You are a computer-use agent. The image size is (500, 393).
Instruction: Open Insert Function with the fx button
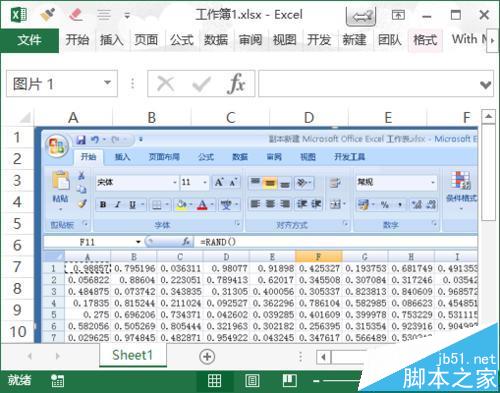[x=236, y=83]
